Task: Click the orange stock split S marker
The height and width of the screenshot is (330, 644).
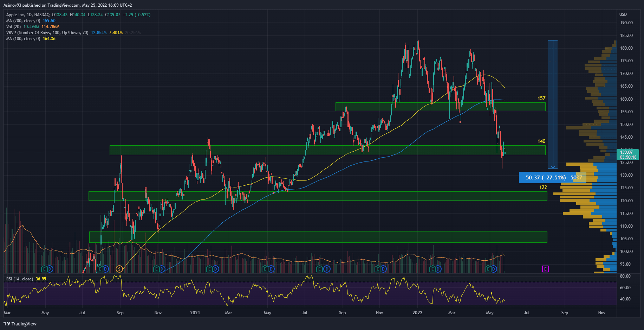Action: click(119, 269)
